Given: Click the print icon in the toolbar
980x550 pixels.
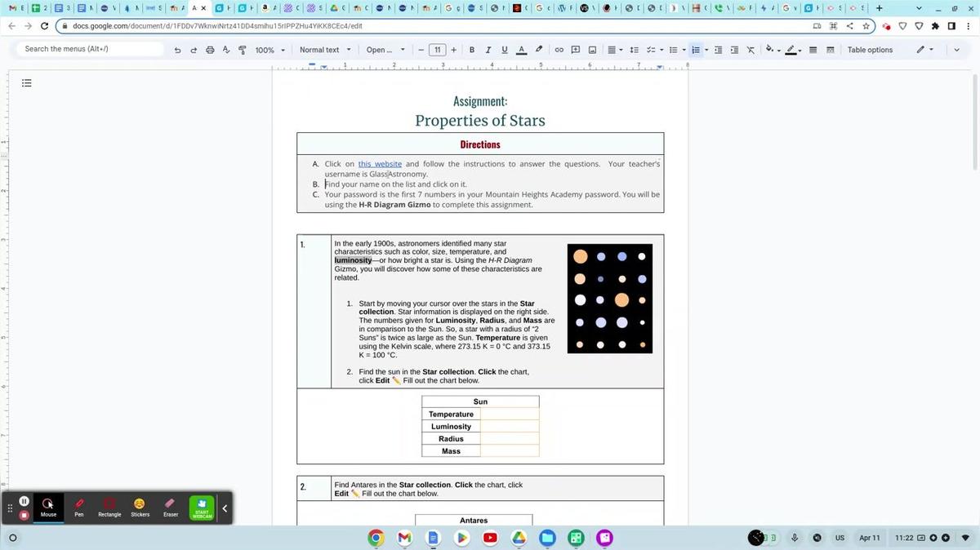Looking at the screenshot, I should coord(210,50).
